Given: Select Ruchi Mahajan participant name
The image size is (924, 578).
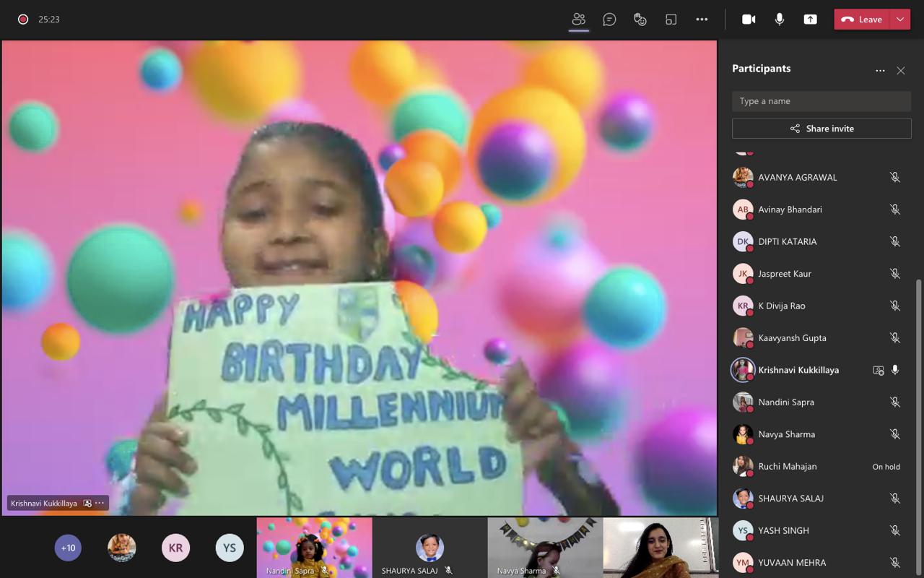Looking at the screenshot, I should coord(788,466).
